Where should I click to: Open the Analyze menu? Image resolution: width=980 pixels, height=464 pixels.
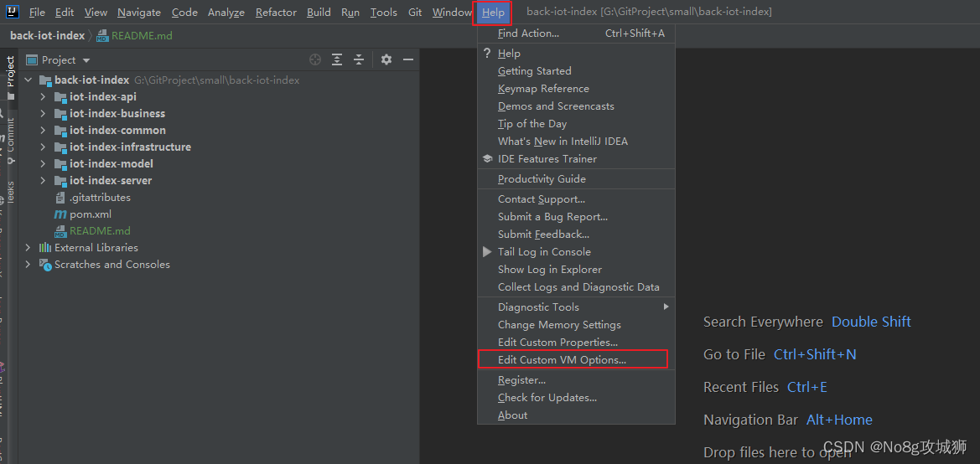pyautogui.click(x=227, y=13)
